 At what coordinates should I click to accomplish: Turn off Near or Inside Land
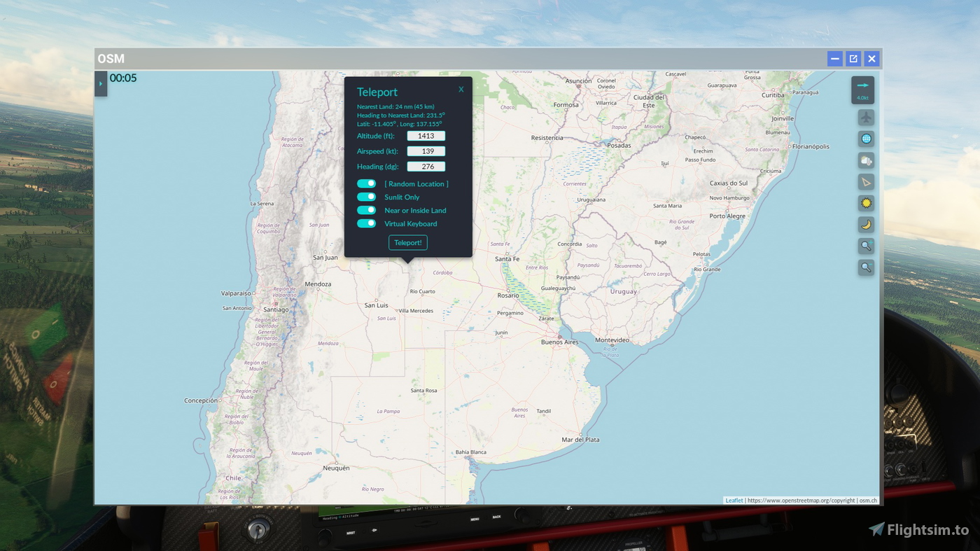click(366, 210)
